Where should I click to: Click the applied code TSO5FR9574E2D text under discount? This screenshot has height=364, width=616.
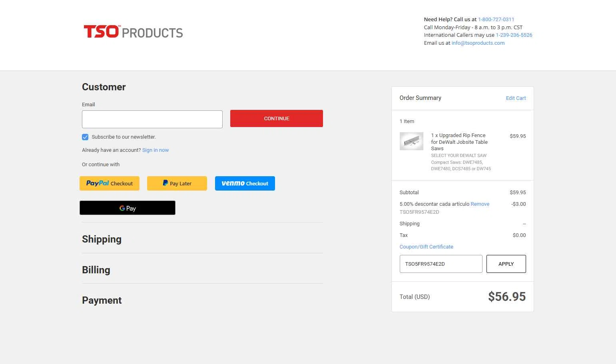(419, 212)
